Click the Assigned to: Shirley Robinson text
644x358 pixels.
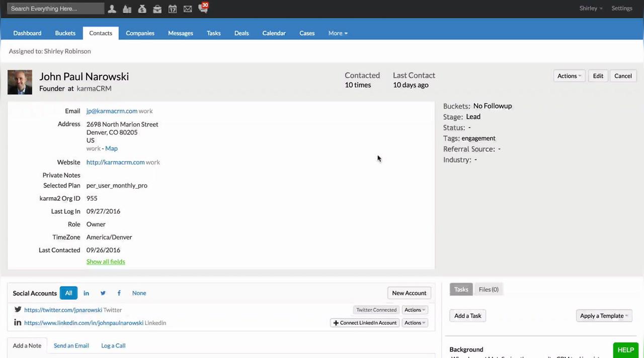(50, 51)
